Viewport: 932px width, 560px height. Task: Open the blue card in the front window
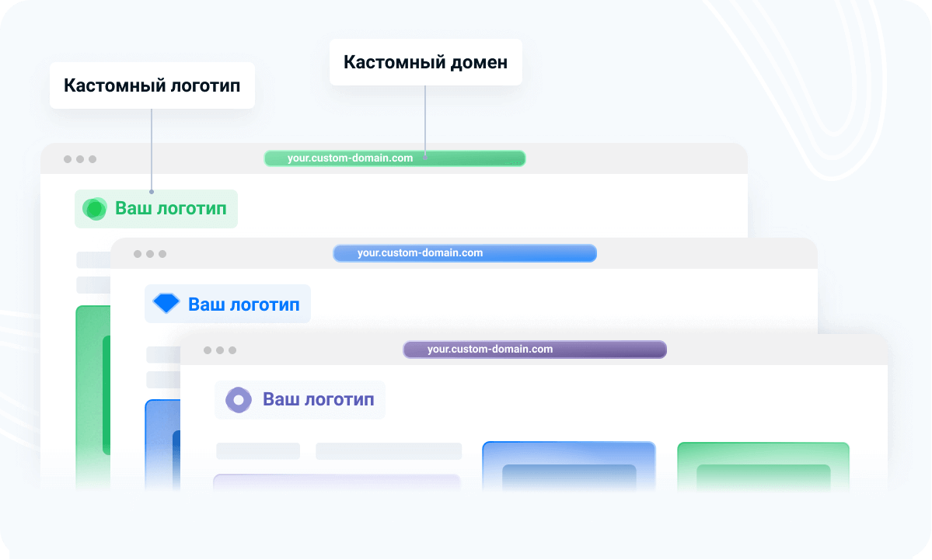tap(568, 466)
